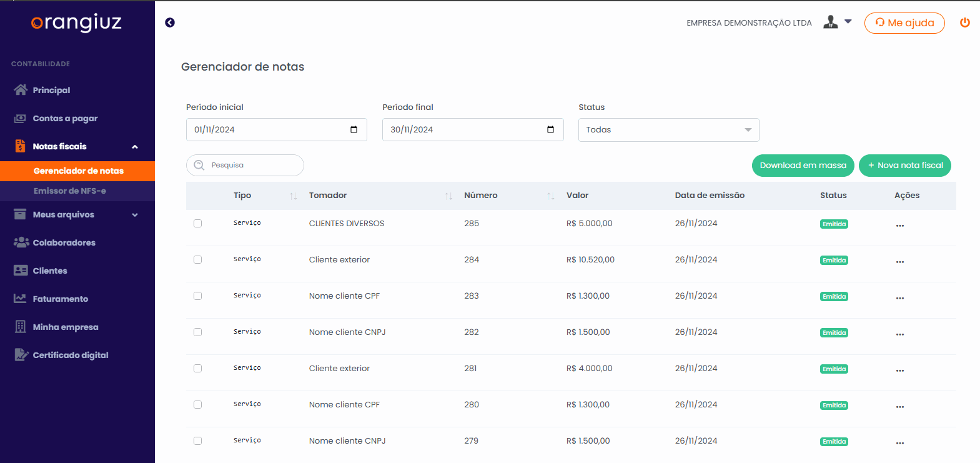This screenshot has height=463, width=980.
Task: Open actions menu for note 282
Action: pyautogui.click(x=900, y=334)
